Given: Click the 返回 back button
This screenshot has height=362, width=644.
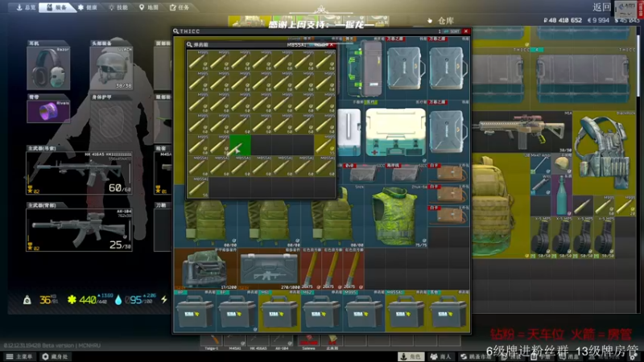Looking at the screenshot, I should (x=601, y=7).
